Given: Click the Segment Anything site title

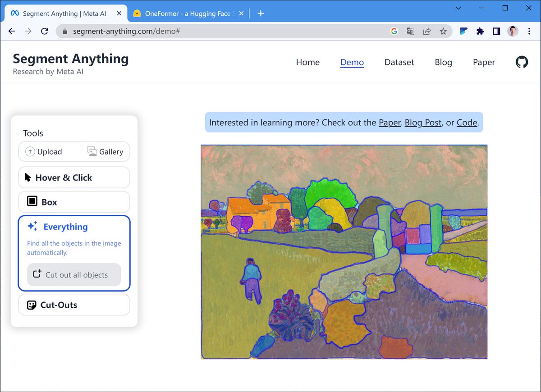Looking at the screenshot, I should tap(71, 59).
